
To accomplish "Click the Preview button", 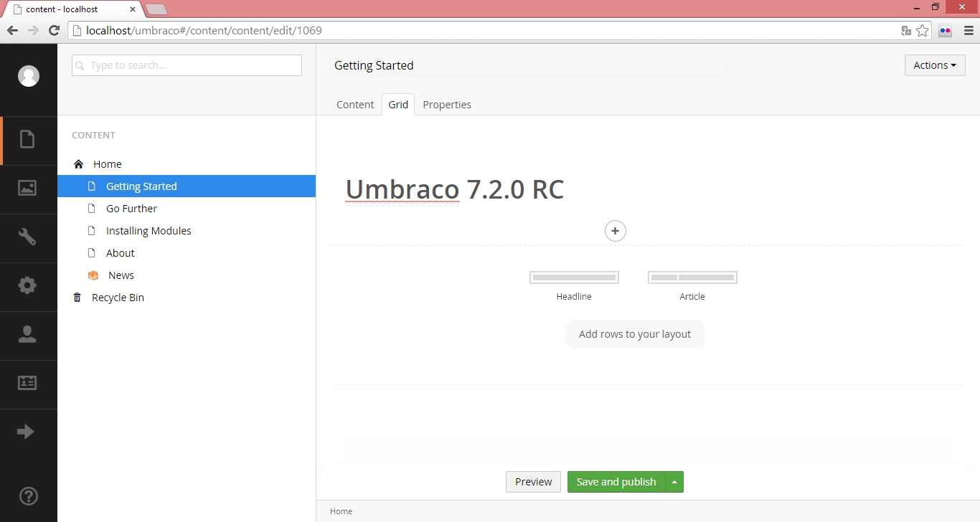I will click(x=533, y=482).
